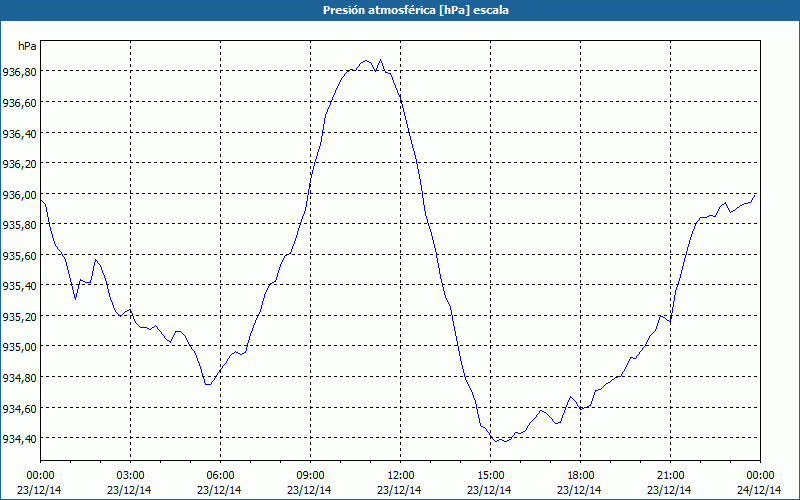Click the 934,60 y-axis value
800x500 pixels.
(x=19, y=408)
